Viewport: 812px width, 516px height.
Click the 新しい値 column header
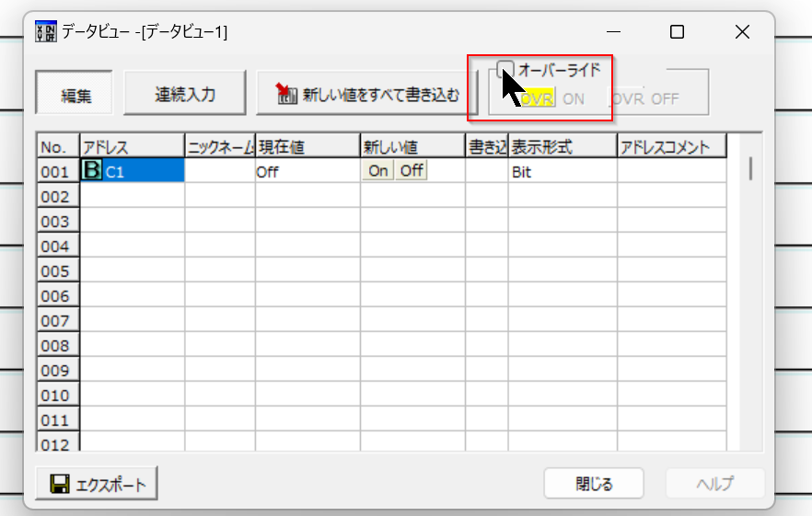pyautogui.click(x=412, y=146)
